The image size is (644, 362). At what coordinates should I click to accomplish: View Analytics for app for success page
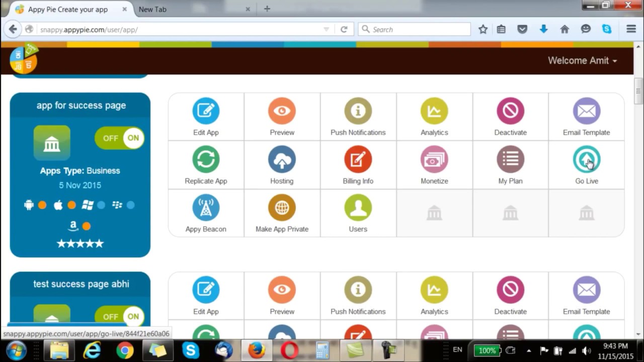[x=434, y=117]
